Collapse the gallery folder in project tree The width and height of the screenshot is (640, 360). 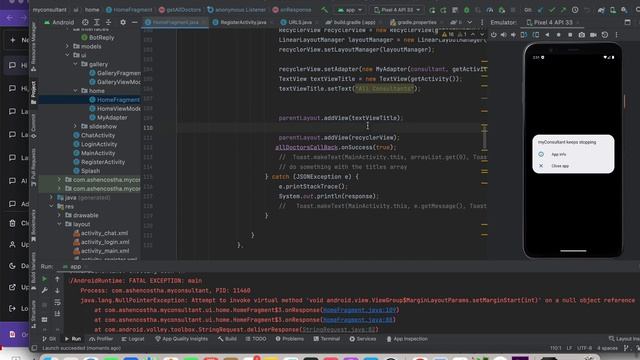click(x=76, y=64)
